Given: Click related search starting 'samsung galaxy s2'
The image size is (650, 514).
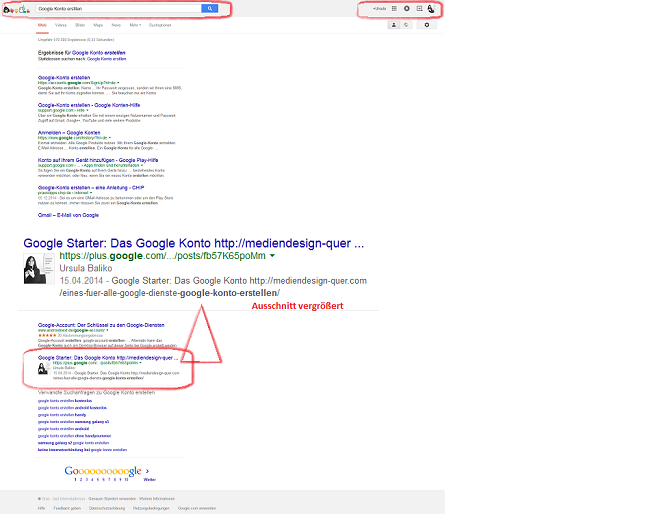Looking at the screenshot, I should pyautogui.click(x=73, y=443).
